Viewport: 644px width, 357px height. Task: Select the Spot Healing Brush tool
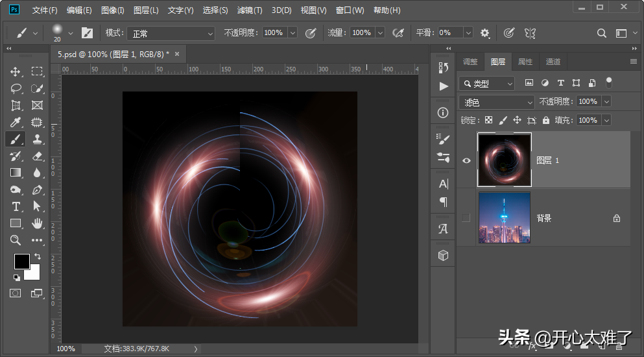[x=37, y=122]
